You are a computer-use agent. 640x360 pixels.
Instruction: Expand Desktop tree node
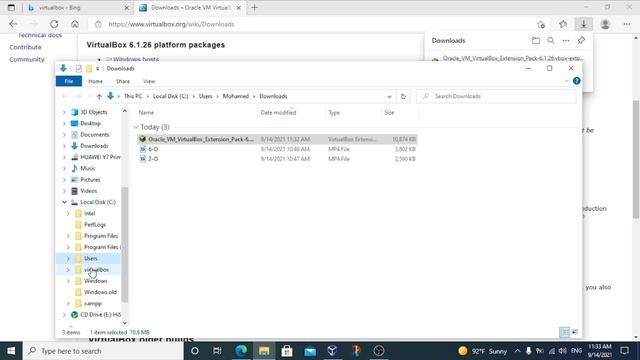click(x=64, y=123)
